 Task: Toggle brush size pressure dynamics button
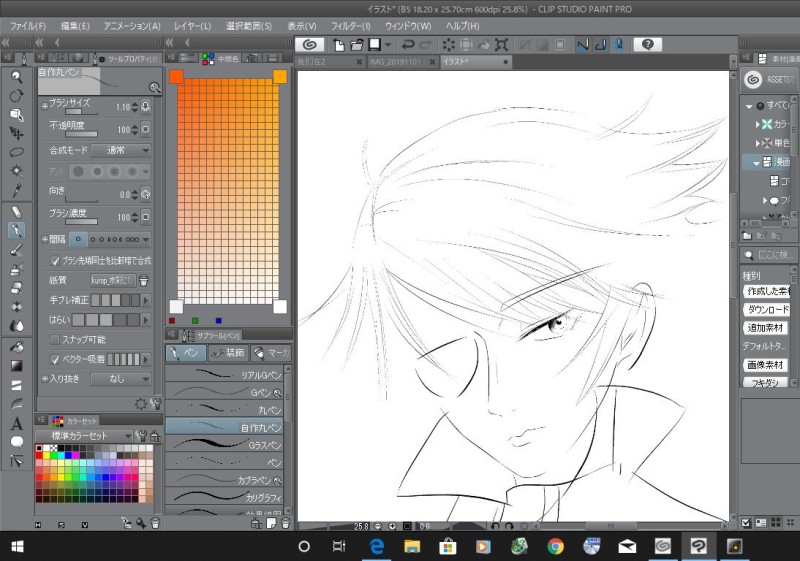click(146, 107)
